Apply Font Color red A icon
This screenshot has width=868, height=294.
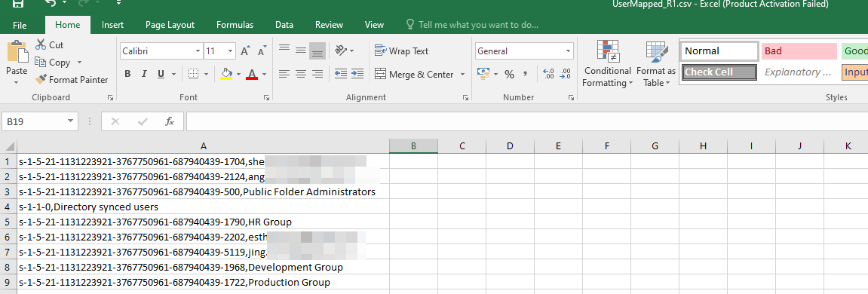pos(252,74)
